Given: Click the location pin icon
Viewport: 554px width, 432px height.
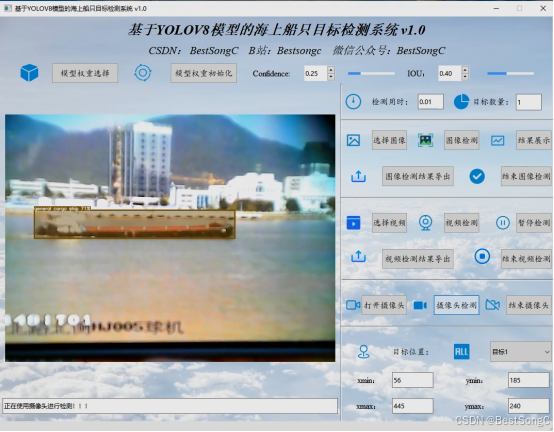Looking at the screenshot, I should tap(364, 352).
